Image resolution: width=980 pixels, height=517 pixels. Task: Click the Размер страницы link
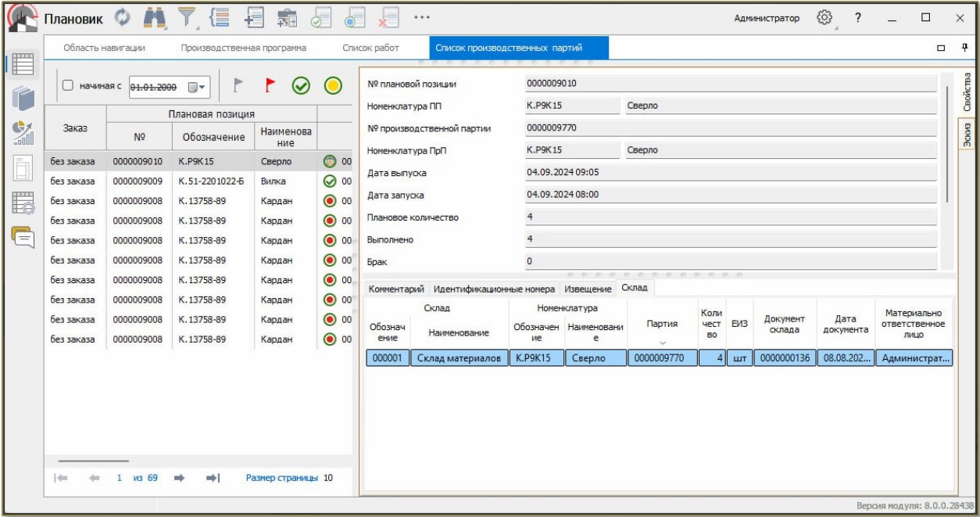coord(281,478)
